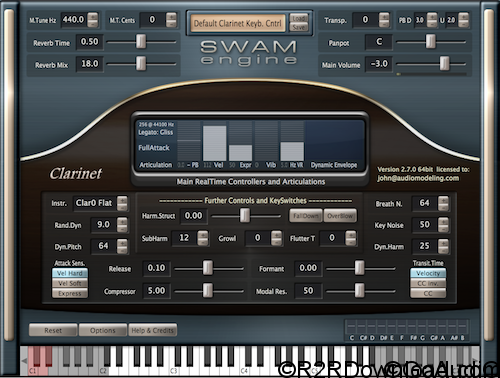Click the Reverb Time value 0.50

(x=90, y=42)
